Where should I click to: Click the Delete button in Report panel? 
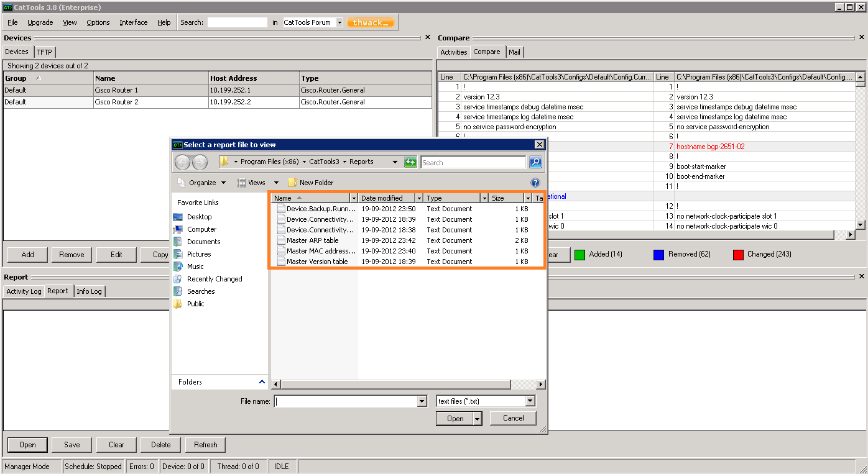pyautogui.click(x=161, y=445)
